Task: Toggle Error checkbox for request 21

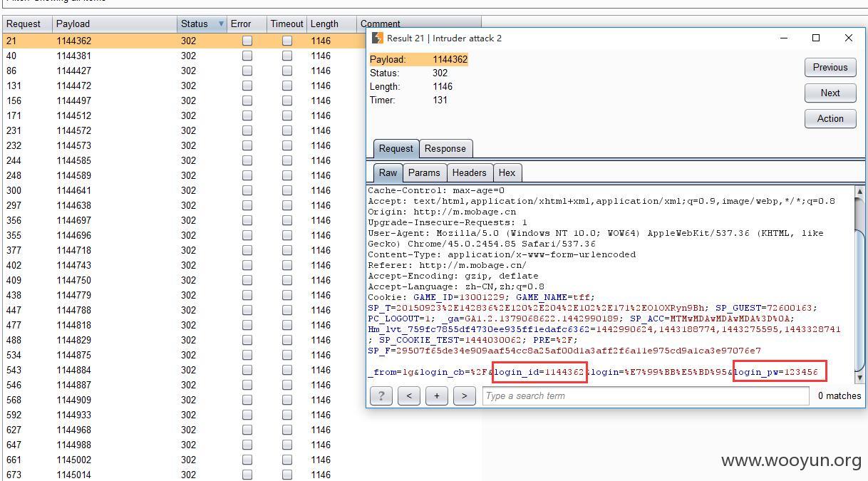Action: tap(247, 41)
